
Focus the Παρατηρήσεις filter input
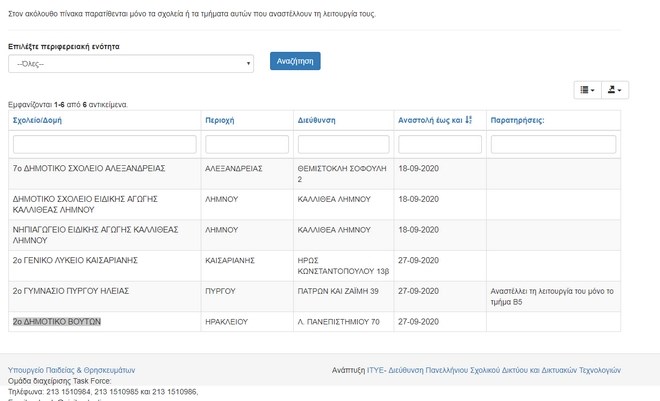(x=553, y=145)
